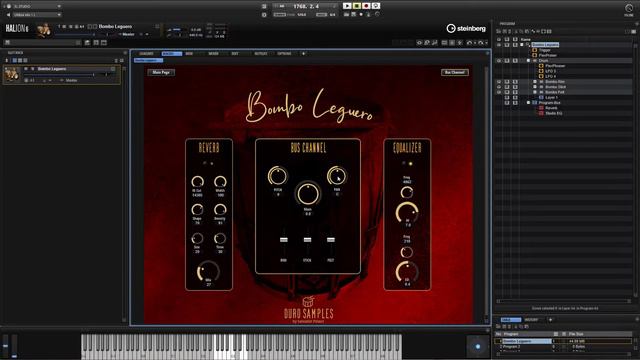Expand the Bombo Rim tree node
The width and height of the screenshot is (640, 360).
coord(535,82)
